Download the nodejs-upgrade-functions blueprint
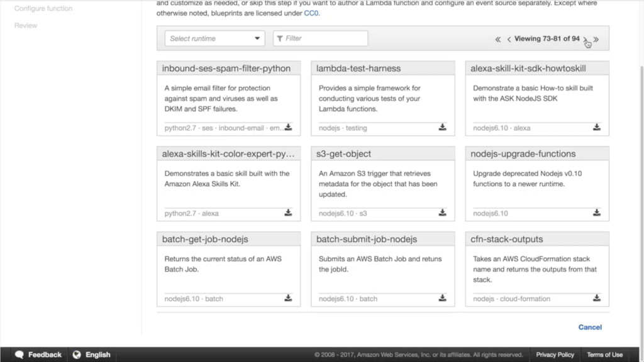This screenshot has height=362, width=644. click(x=597, y=212)
